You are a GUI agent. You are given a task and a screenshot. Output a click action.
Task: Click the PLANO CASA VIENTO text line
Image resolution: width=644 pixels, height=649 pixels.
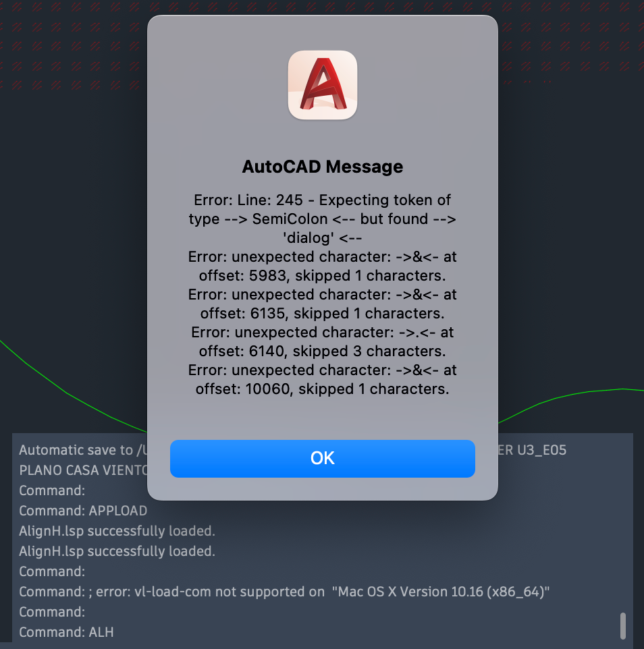point(83,470)
